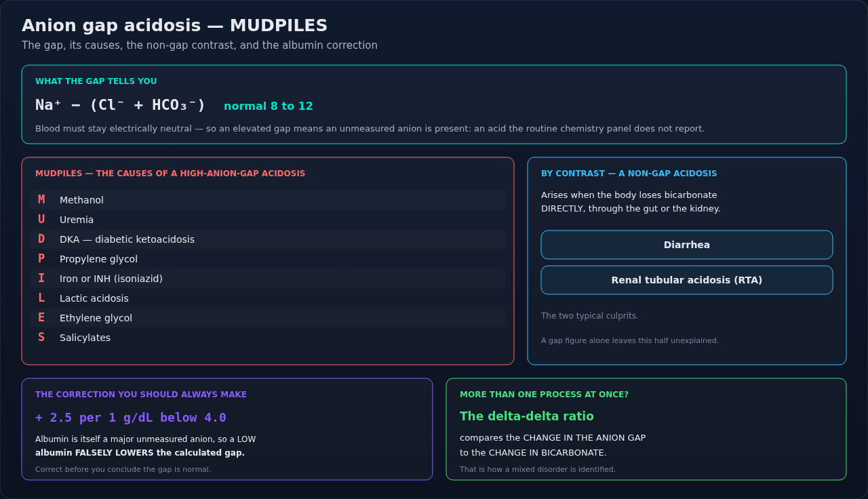Click the red P letter for Propylene glycol
Viewport: 868px width, 499px height.
point(41,259)
